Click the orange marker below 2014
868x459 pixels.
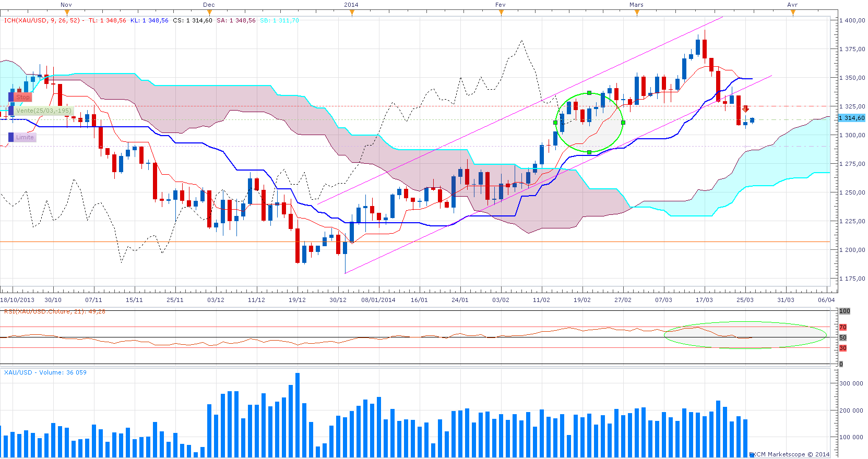click(x=352, y=13)
